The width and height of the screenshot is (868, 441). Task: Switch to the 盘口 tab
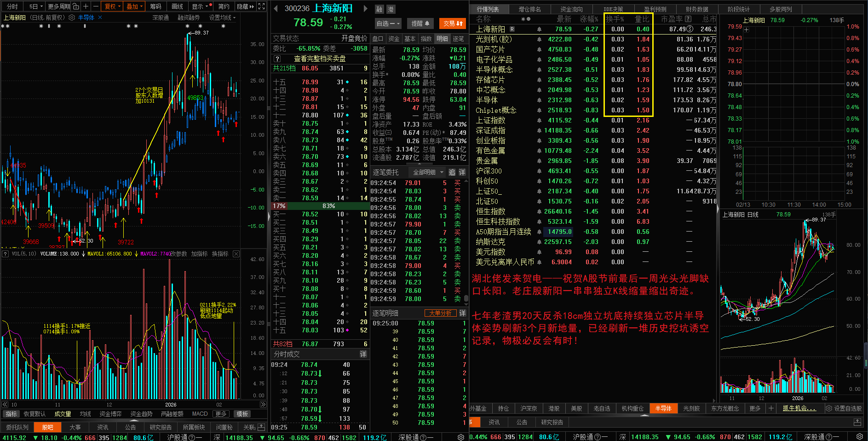378,39
